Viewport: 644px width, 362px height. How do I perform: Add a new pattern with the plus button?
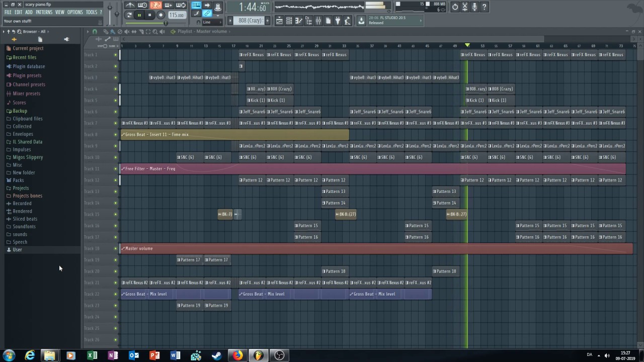(x=267, y=21)
